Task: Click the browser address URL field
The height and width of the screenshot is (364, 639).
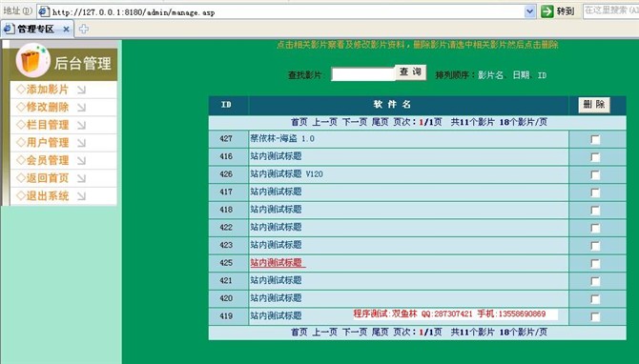Action: coord(285,11)
